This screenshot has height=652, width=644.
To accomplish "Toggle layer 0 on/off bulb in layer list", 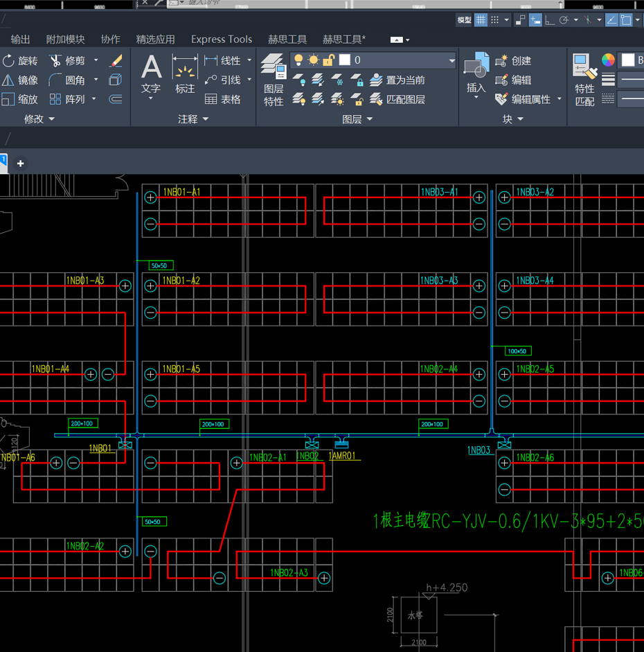I will point(298,60).
